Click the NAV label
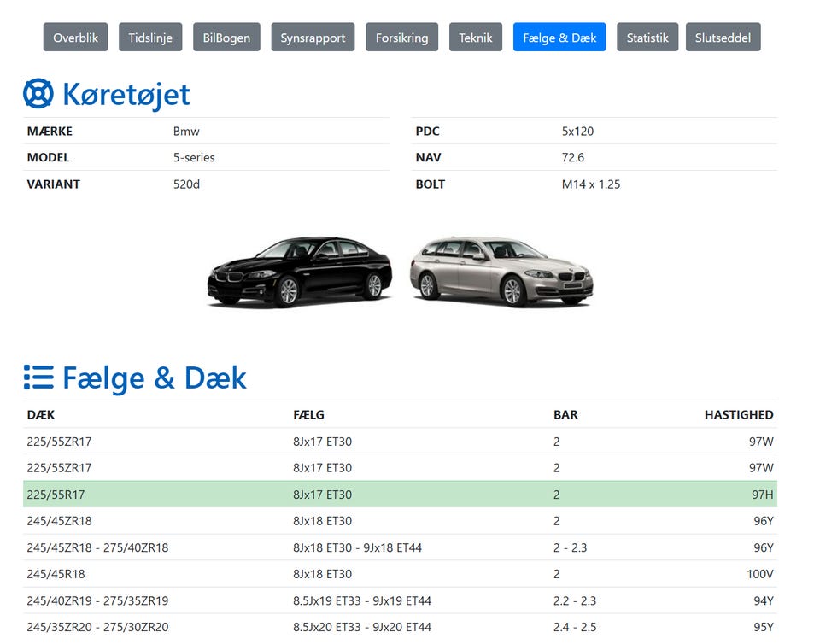 (x=428, y=157)
